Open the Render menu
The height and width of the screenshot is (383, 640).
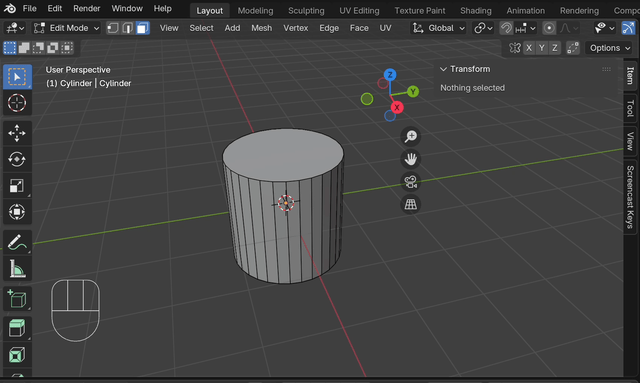tap(87, 9)
